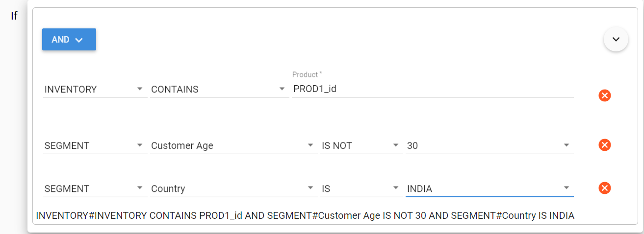This screenshot has height=234, width=644.
Task: Collapse the rule panel with chevron button
Action: pos(616,39)
